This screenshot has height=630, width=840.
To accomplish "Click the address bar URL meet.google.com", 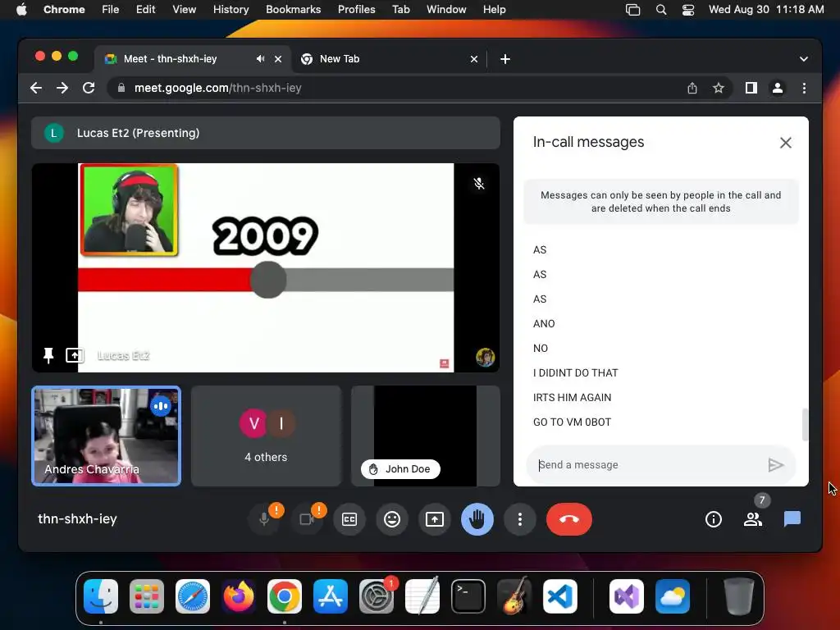I will point(218,88).
